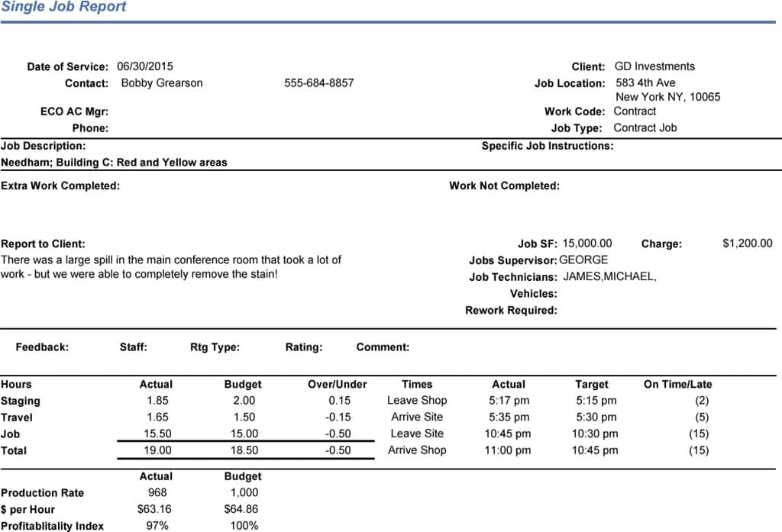The width and height of the screenshot is (782, 532).
Task: Click the Feedback label
Action: 42,347
